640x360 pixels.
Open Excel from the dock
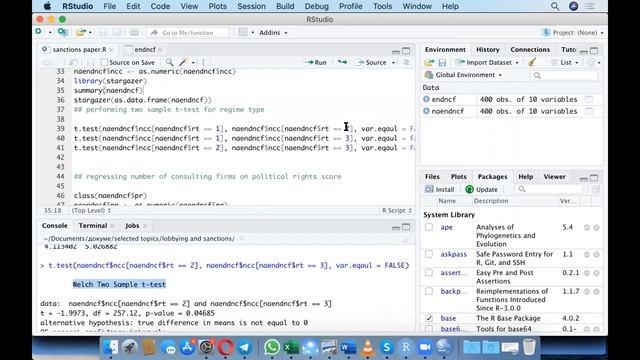point(291,347)
